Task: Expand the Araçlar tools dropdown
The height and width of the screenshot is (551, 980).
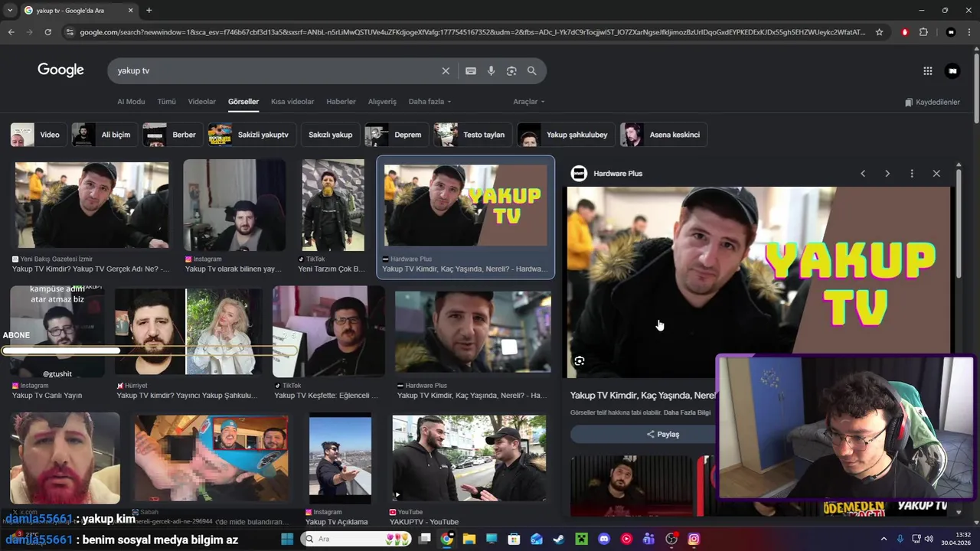Action: tap(529, 101)
